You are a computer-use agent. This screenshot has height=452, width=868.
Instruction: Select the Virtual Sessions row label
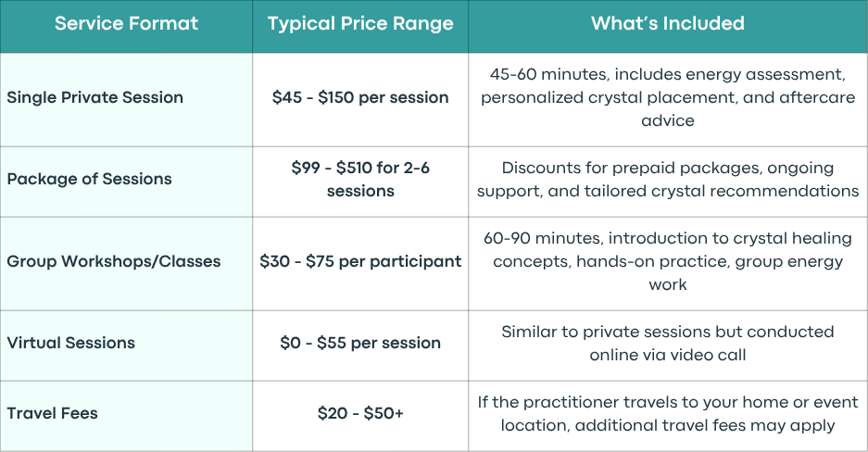pyautogui.click(x=70, y=343)
